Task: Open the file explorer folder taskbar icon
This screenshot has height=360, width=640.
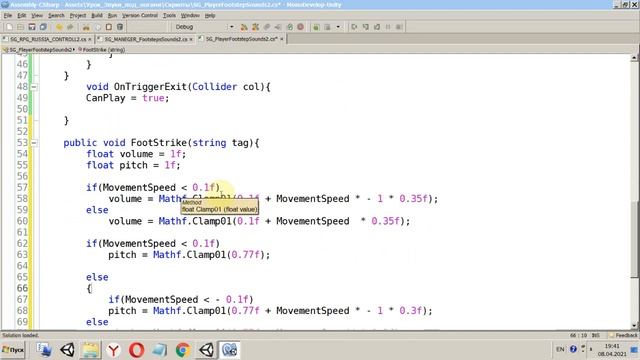Action: point(90,350)
